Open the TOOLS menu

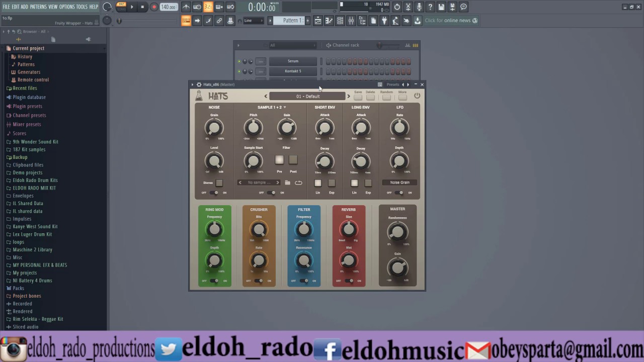point(82,7)
